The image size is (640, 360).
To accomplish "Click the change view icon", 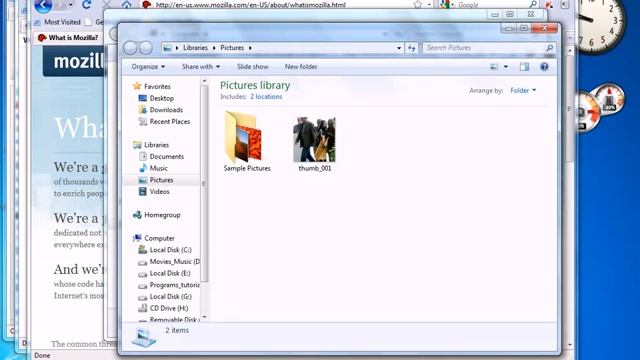I will [494, 67].
